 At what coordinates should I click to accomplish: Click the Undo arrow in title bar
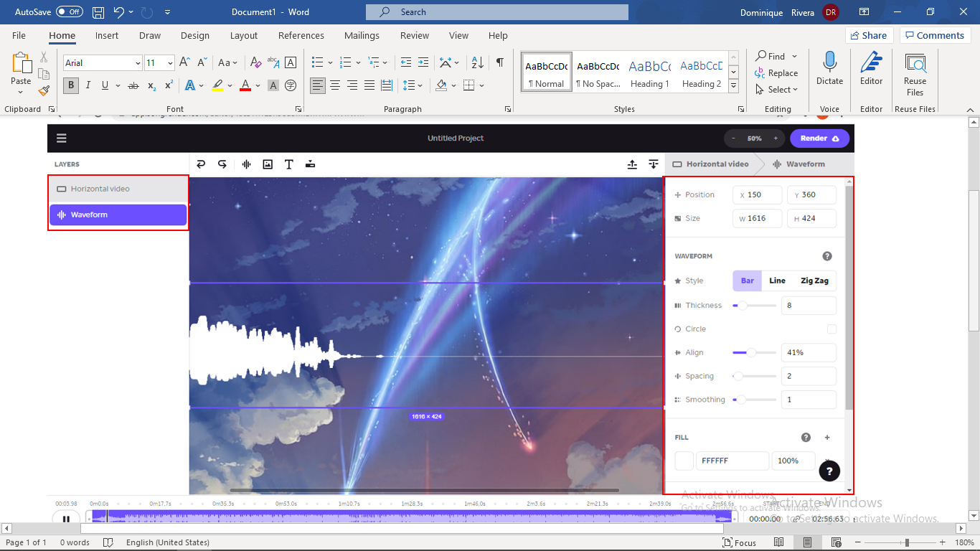click(119, 12)
